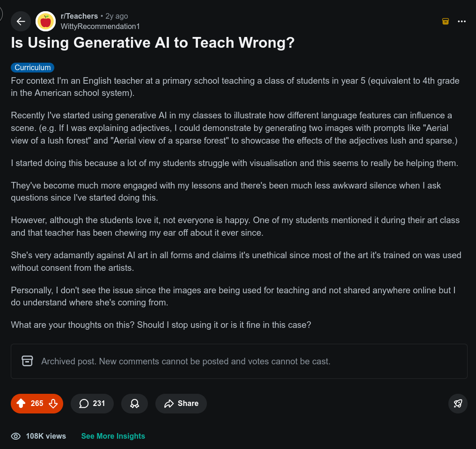
Task: Downvote the post
Action: point(53,404)
